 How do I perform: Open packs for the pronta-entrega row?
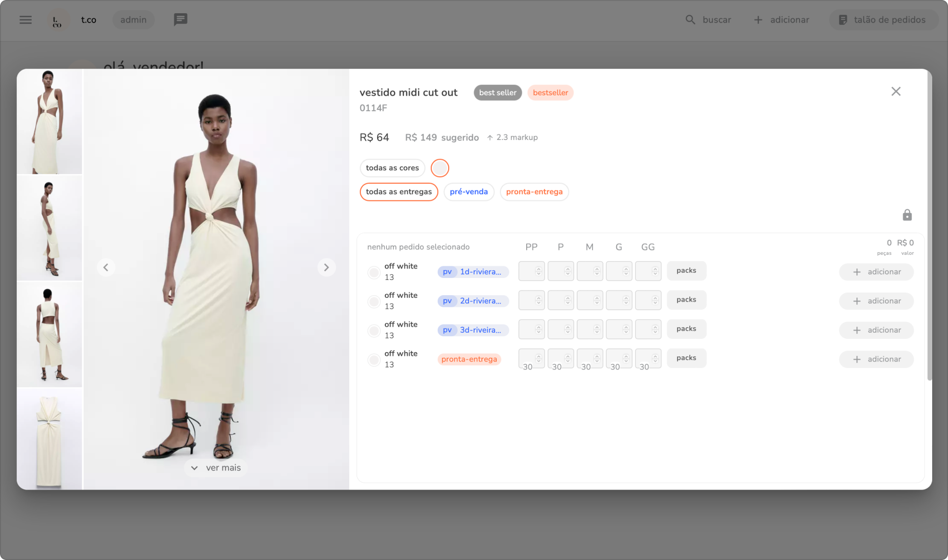tap(686, 358)
